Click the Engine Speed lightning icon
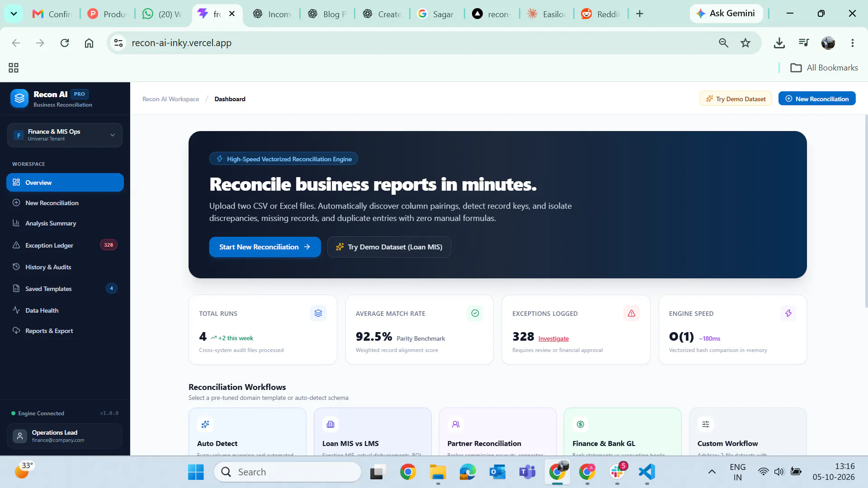Screen dimensions: 868x488 (788, 313)
